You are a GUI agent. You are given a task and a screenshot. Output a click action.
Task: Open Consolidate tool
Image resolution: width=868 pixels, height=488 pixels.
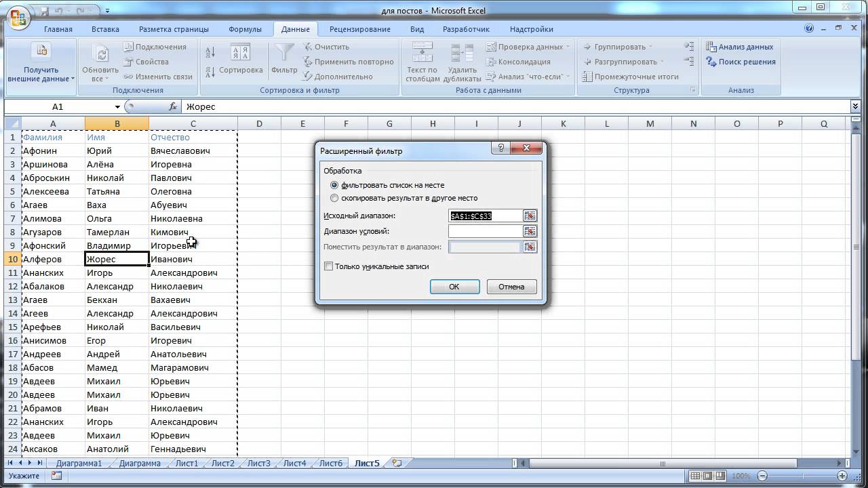click(x=518, y=62)
